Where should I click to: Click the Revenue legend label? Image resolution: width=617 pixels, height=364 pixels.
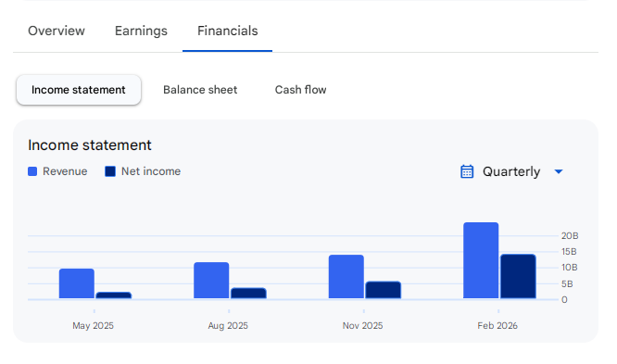[x=65, y=171]
